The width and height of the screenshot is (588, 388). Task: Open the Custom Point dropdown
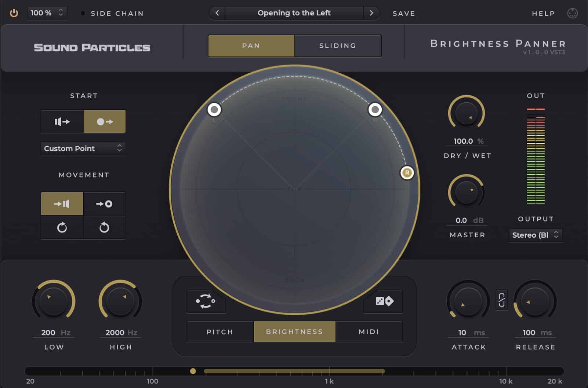(83, 149)
